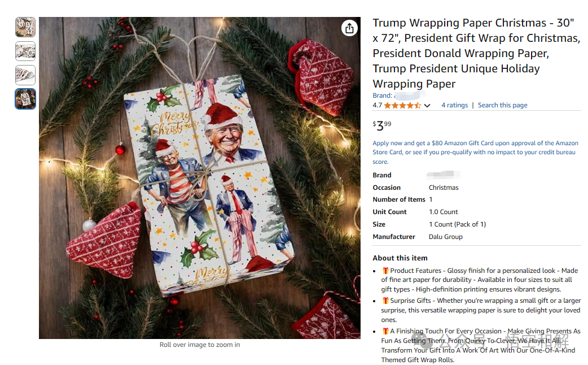Click the About this item heading
Viewport: 588px width, 365px height.
coord(400,258)
